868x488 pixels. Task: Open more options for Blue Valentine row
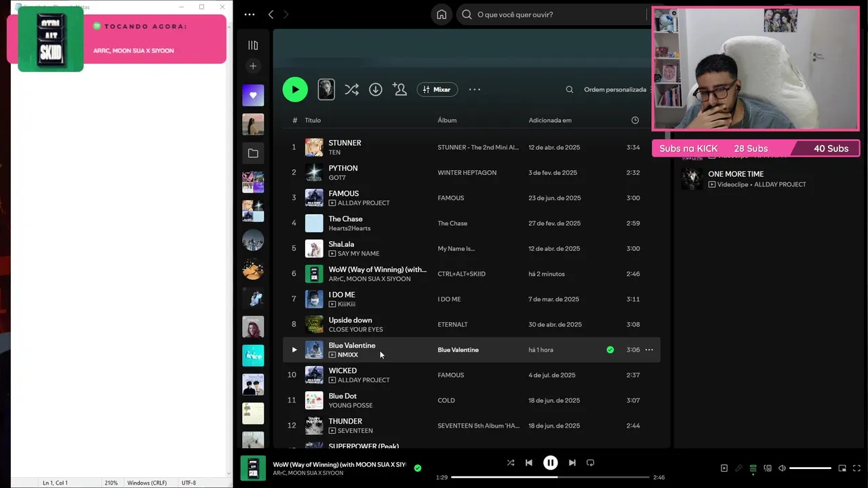[649, 350]
